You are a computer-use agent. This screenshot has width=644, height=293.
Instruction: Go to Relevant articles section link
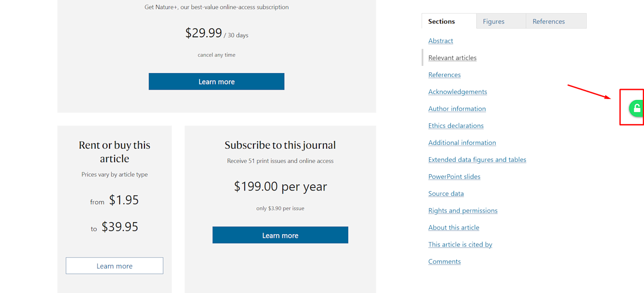tap(452, 57)
